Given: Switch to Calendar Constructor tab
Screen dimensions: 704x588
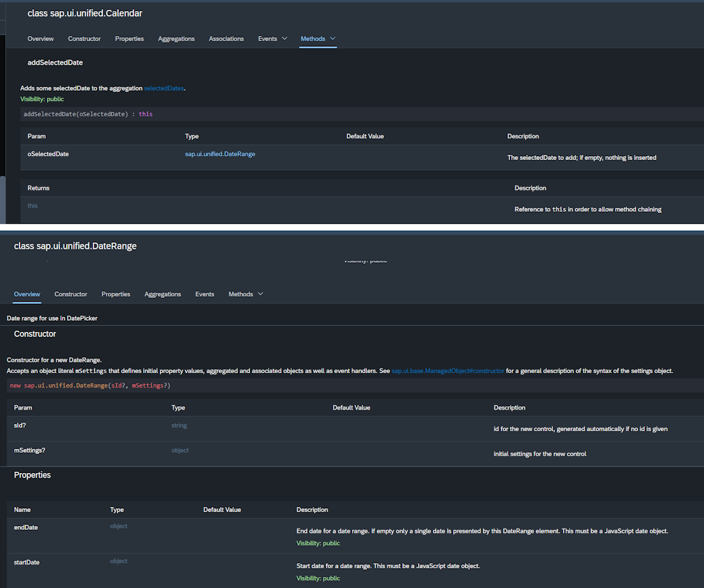Looking at the screenshot, I should pyautogui.click(x=84, y=39).
